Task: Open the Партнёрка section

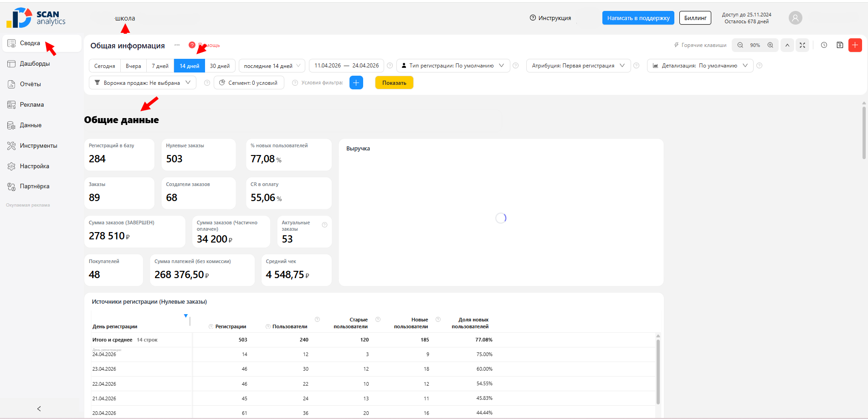Action: tap(35, 186)
